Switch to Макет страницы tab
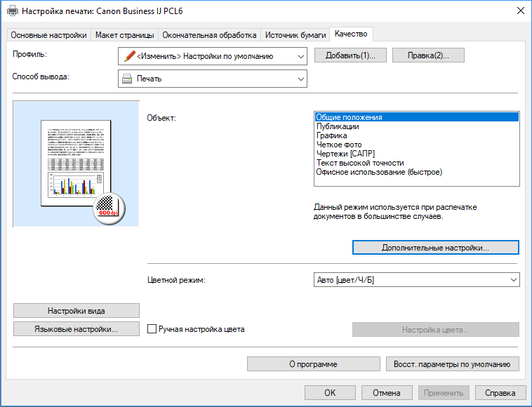The height and width of the screenshot is (407, 532). point(124,35)
